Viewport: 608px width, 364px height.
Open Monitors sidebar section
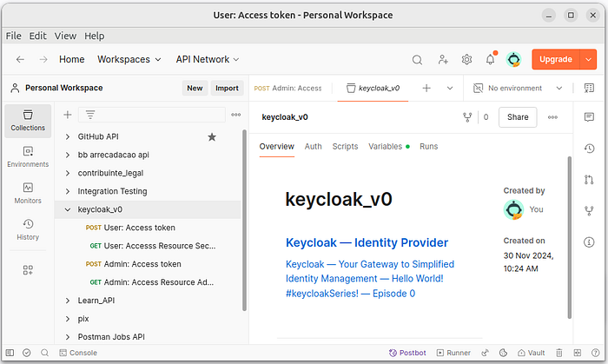28,194
